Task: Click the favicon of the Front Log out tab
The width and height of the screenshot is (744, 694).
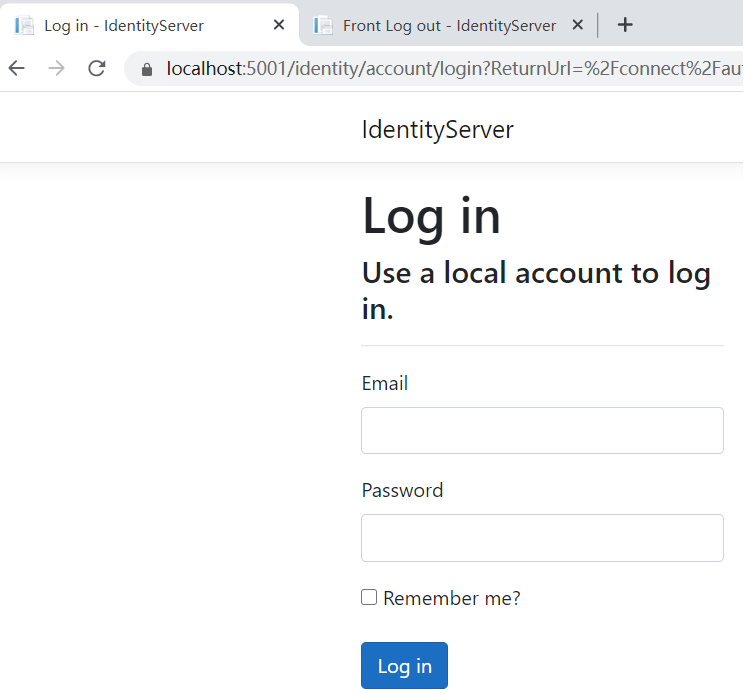Action: (323, 25)
